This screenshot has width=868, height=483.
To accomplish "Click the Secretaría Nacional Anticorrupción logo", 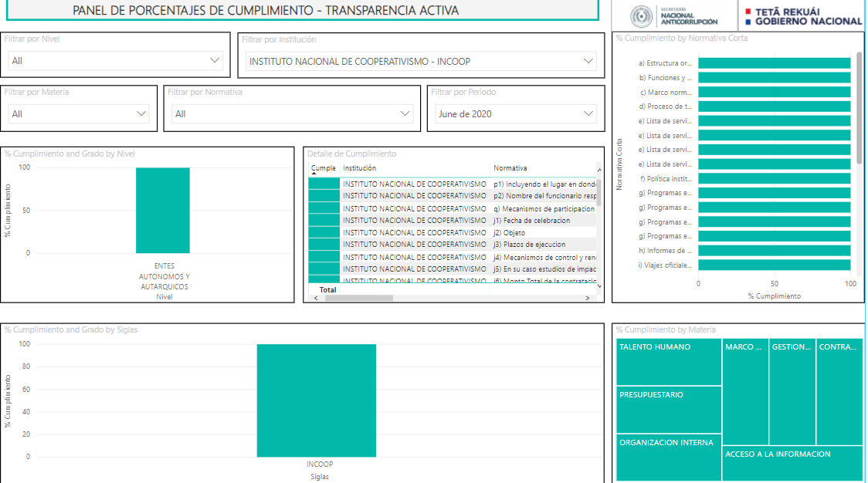I will click(x=673, y=16).
